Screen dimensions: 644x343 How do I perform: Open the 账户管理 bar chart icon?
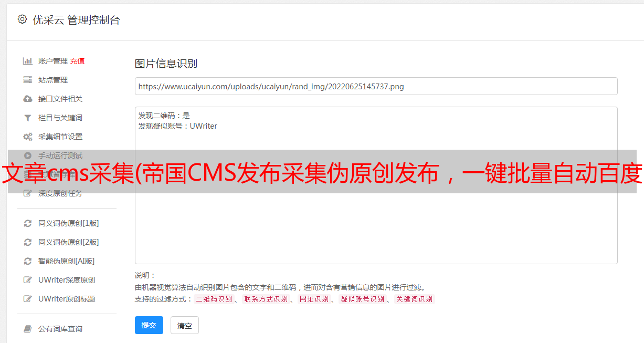(28, 61)
